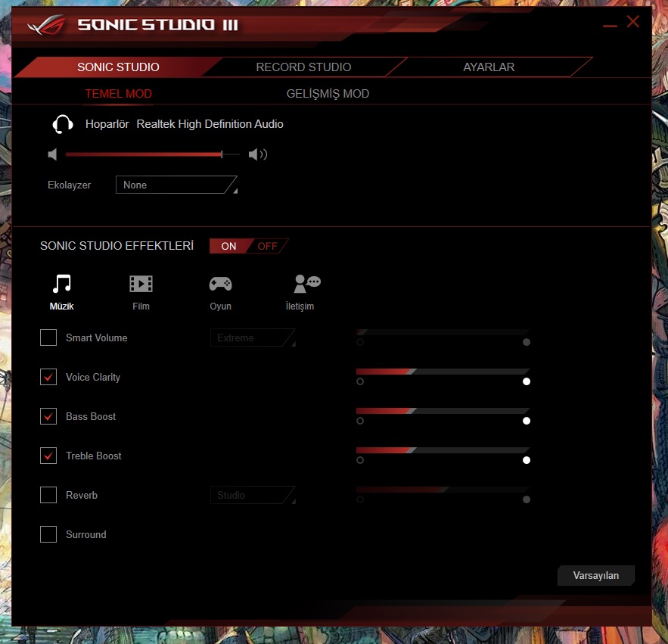This screenshot has height=644, width=668.
Task: Open the Ekolayzer None dropdown
Action: 176,185
